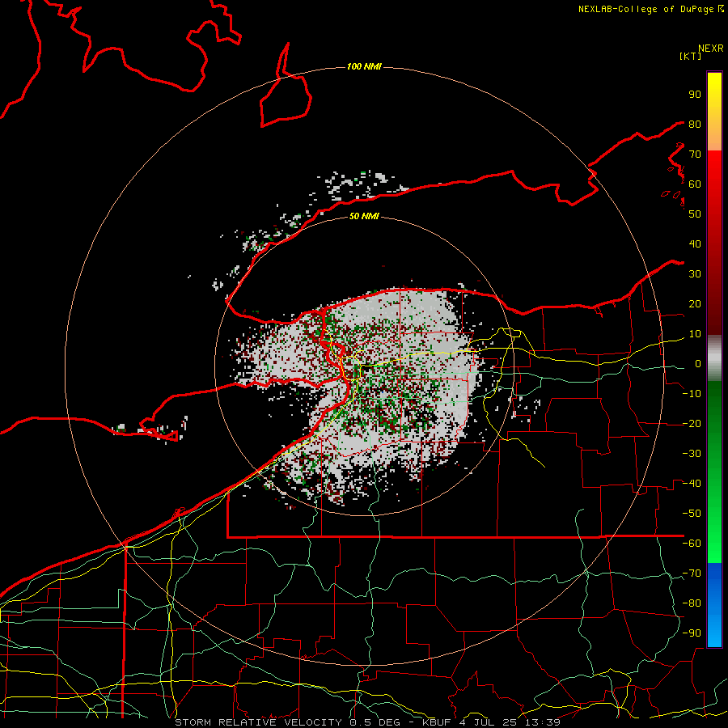This screenshot has height=728, width=728.
Task: Click the -60 value on the velocity scale
Action: pos(692,544)
